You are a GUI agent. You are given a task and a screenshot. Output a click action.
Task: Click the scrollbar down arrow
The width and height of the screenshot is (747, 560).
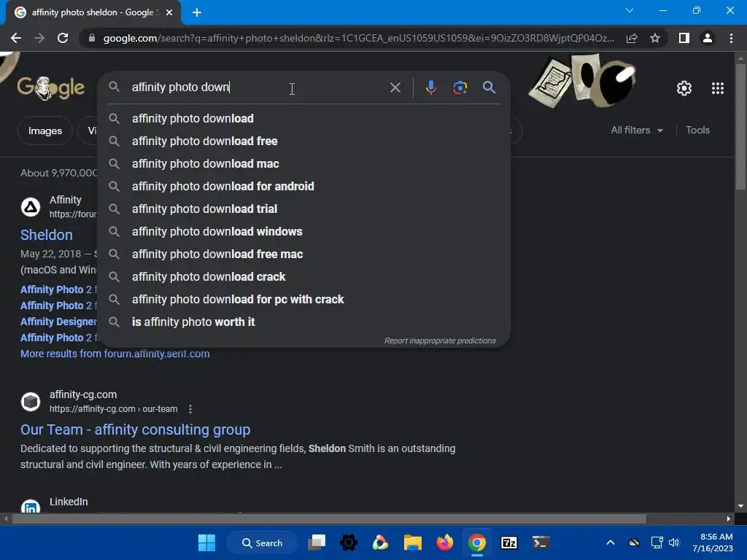point(740,506)
